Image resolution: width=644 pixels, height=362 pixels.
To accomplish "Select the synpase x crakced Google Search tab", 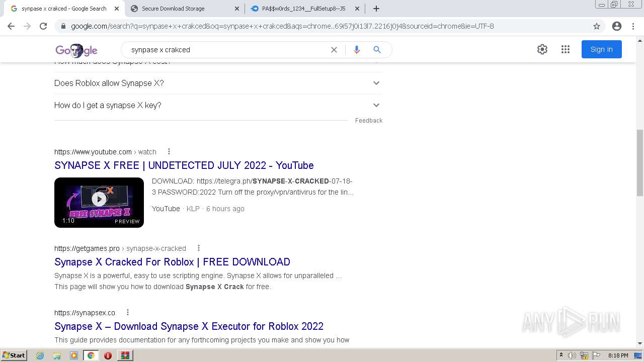I will (64, 9).
